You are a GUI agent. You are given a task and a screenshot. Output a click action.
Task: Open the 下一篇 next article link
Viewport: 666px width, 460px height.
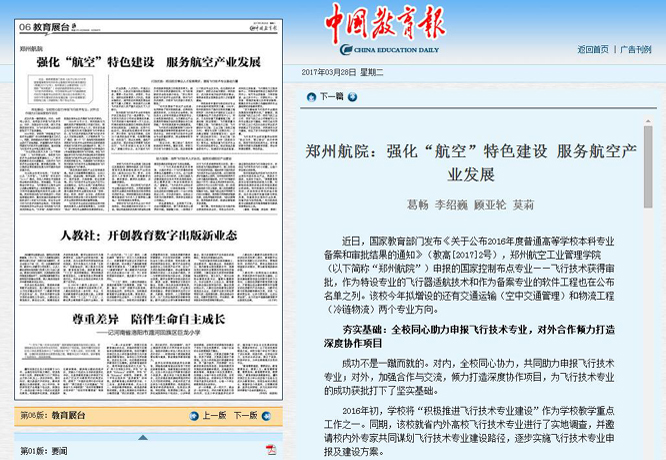point(331,97)
